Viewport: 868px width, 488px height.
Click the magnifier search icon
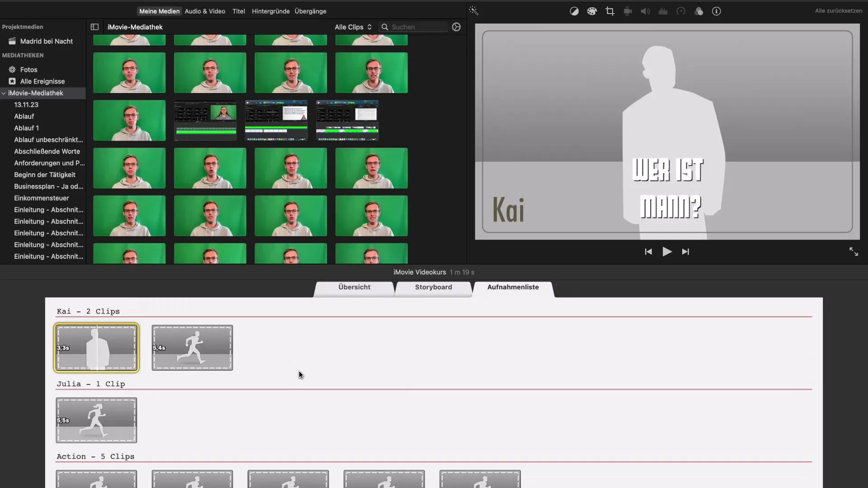[385, 27]
